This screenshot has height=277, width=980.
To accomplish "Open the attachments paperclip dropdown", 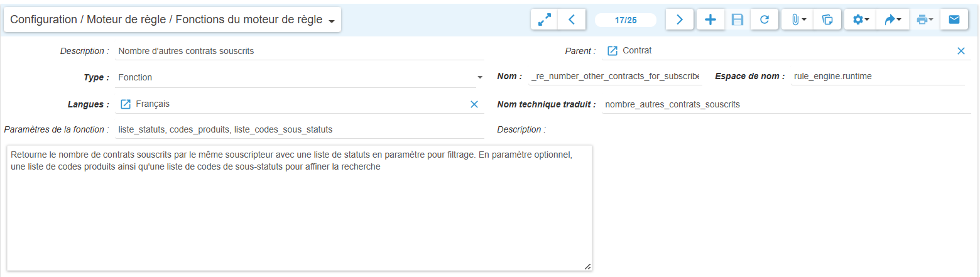I will (797, 19).
